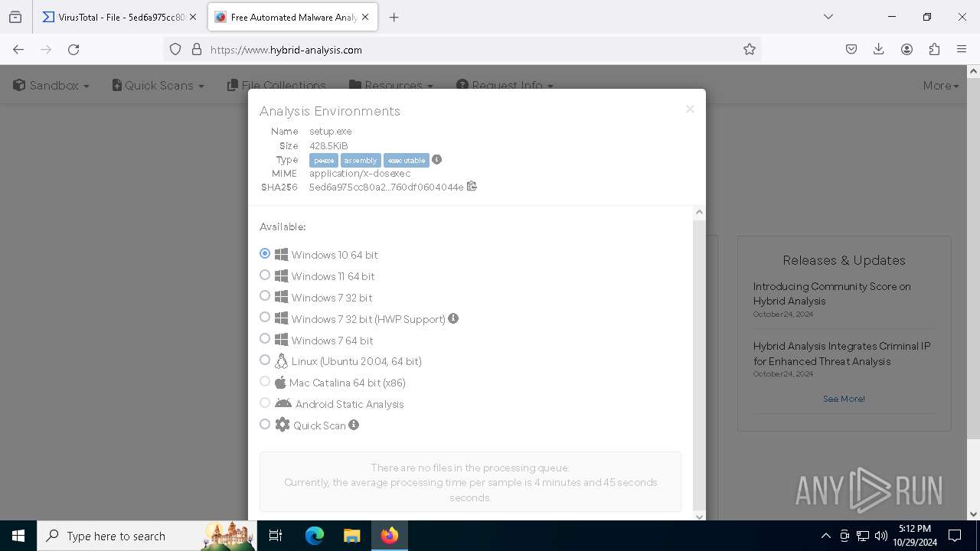The width and height of the screenshot is (980, 551).
Task: Open Introducing Community Score article
Action: 831,293
